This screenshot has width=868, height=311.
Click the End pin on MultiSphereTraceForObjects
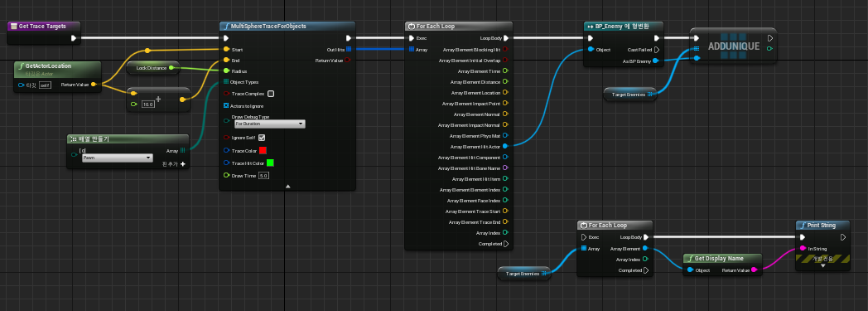(226, 60)
